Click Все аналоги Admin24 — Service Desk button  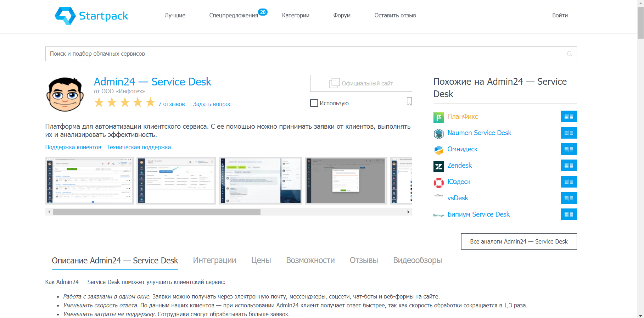(519, 241)
